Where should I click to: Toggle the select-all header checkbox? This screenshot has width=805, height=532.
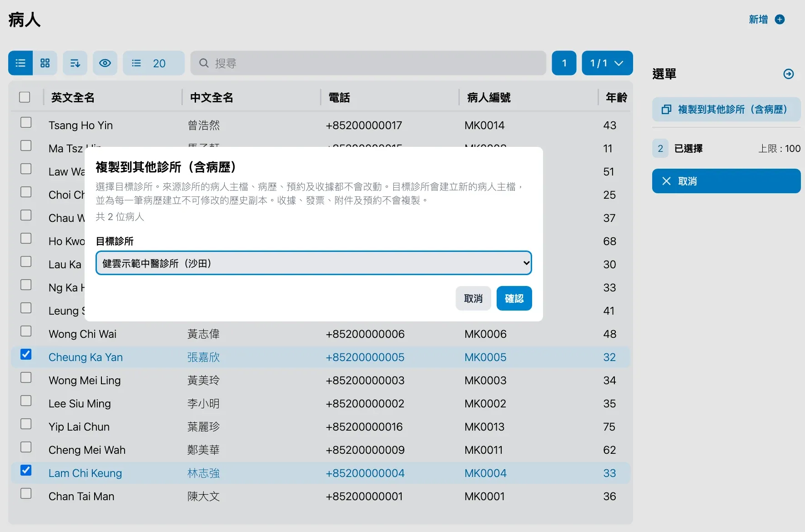[x=25, y=97]
